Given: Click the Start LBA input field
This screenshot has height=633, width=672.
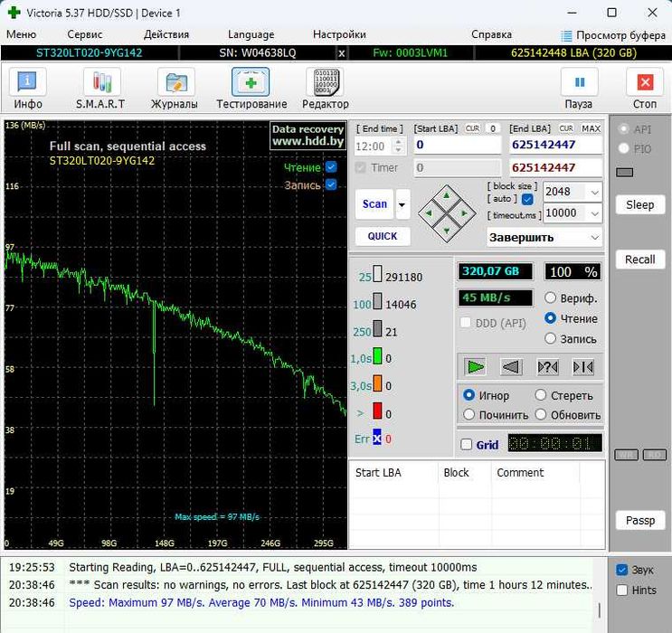Looking at the screenshot, I should click(x=457, y=145).
